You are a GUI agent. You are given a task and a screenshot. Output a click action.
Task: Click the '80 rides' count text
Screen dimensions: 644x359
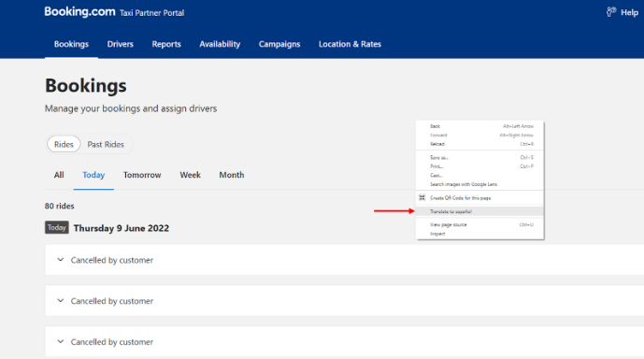tap(60, 206)
